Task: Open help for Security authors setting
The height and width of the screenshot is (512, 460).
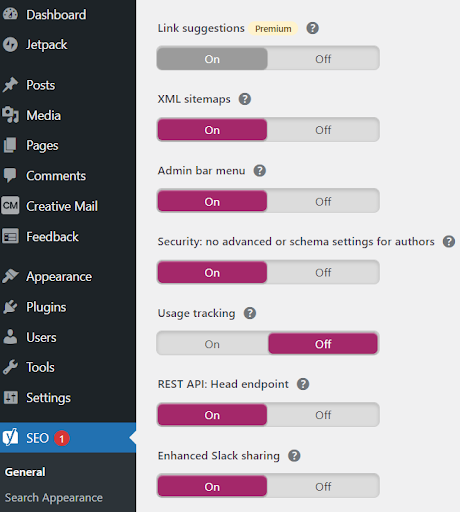Action: pos(449,241)
